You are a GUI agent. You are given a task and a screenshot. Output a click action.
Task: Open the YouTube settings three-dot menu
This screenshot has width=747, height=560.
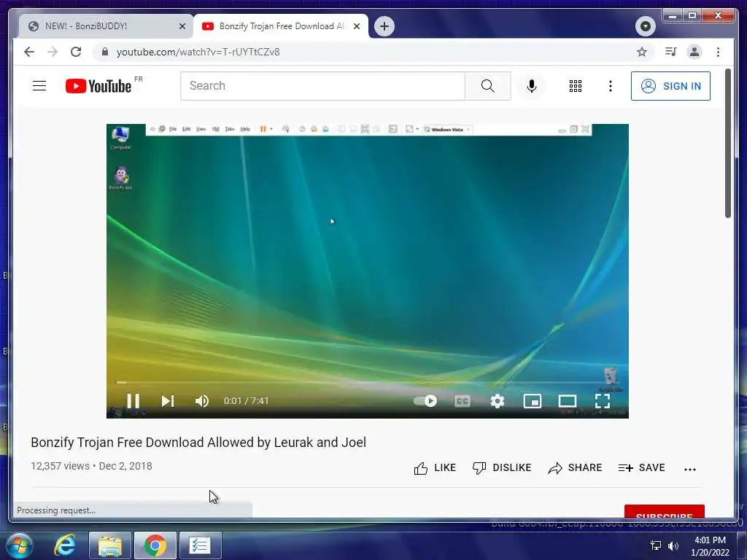point(611,86)
